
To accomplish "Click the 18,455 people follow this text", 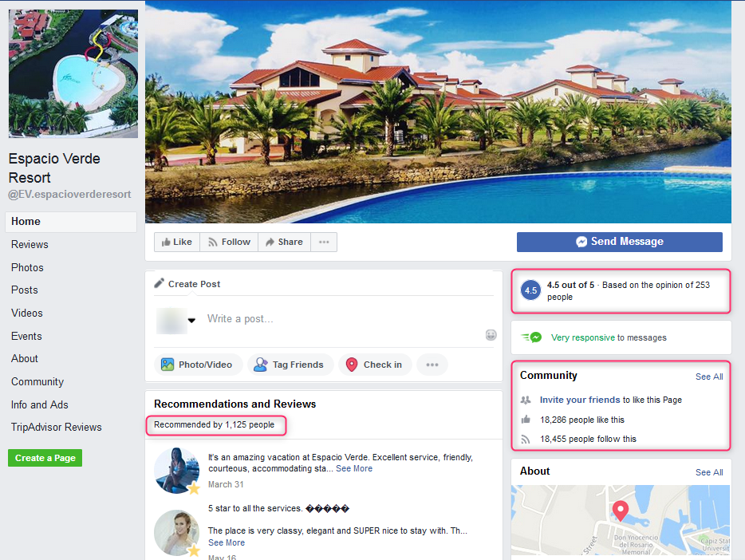I will tap(588, 439).
